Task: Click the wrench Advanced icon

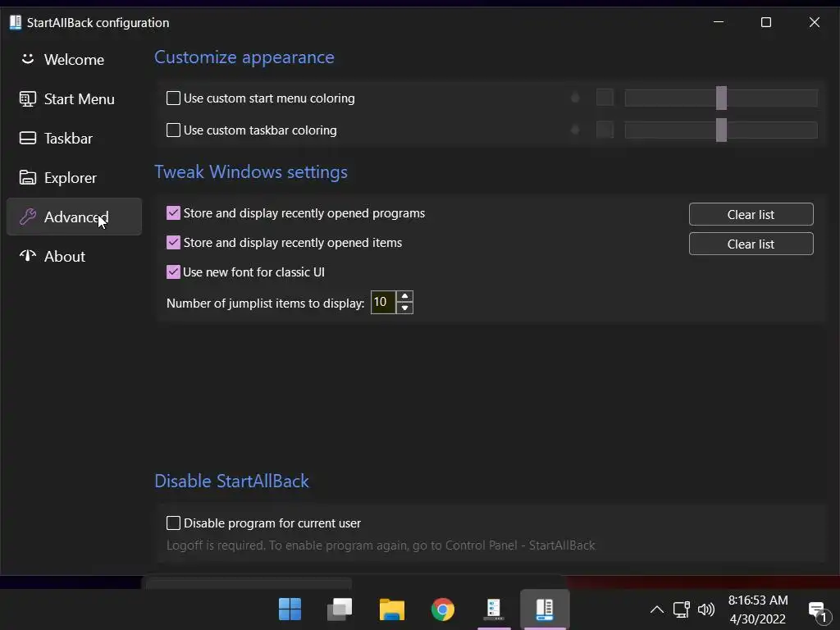Action: coord(27,217)
